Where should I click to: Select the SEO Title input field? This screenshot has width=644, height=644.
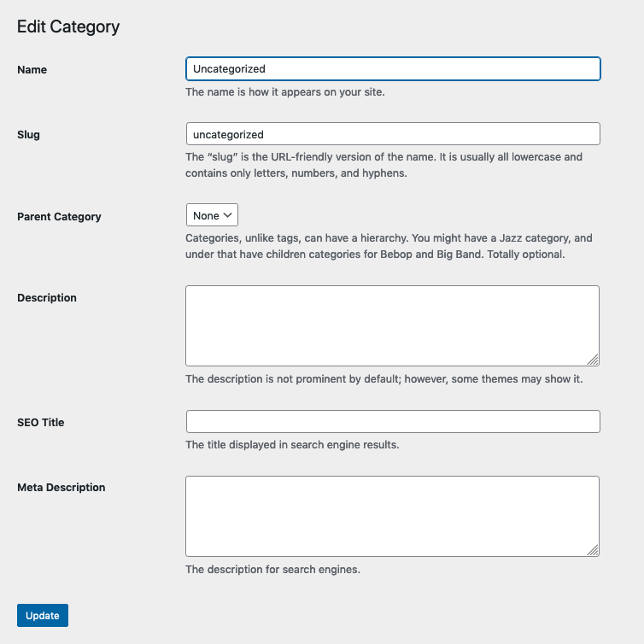point(393,422)
